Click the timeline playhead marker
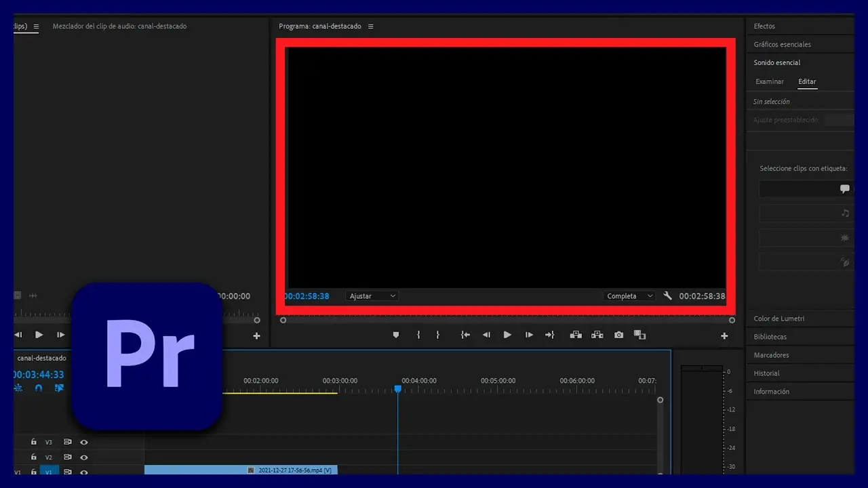Screen dimensions: 868x488 (x=398, y=389)
